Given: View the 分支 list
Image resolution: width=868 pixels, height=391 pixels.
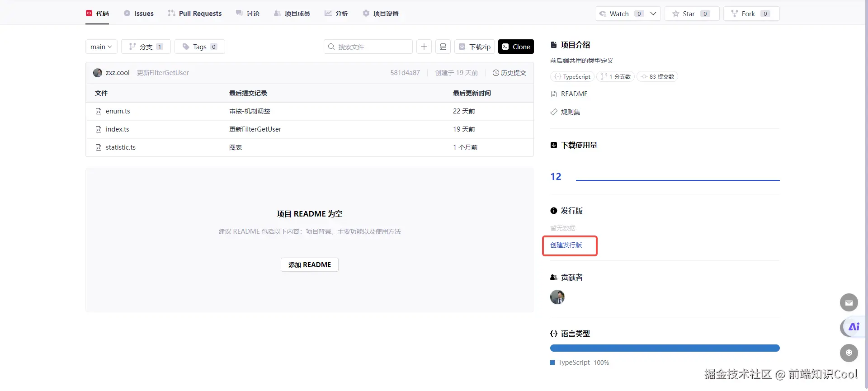Looking at the screenshot, I should click(146, 47).
